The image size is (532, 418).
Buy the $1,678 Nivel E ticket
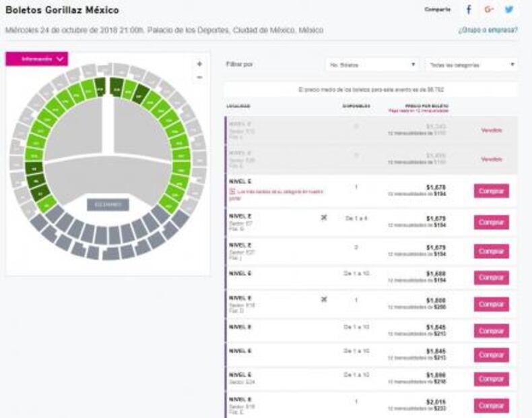pyautogui.click(x=491, y=191)
